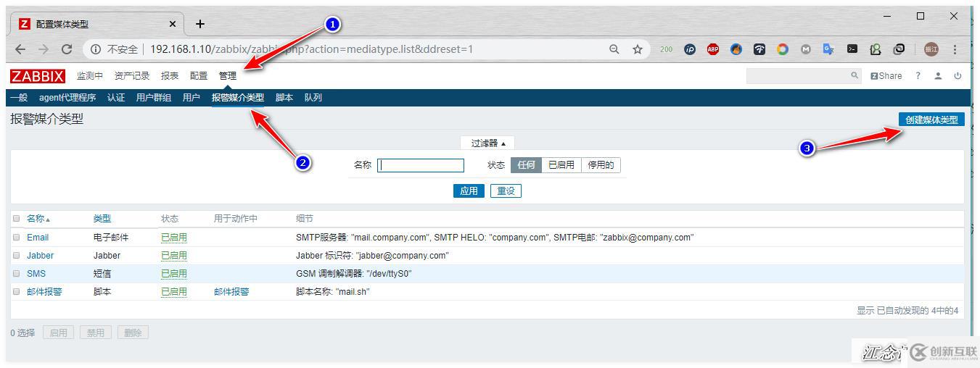Open the Email media type link
The width and height of the screenshot is (980, 368).
coord(38,237)
